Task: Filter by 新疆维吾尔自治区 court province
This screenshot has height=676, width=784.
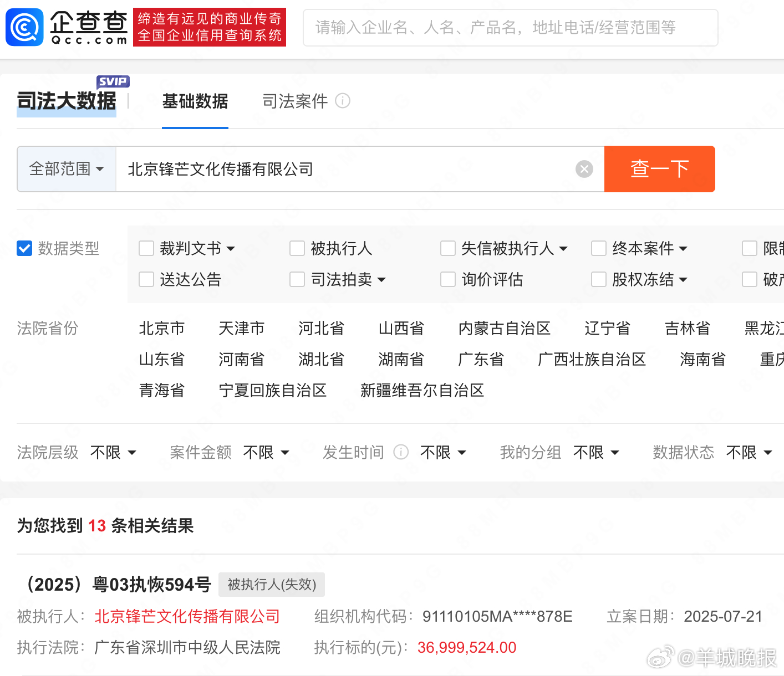Action: [x=422, y=391]
